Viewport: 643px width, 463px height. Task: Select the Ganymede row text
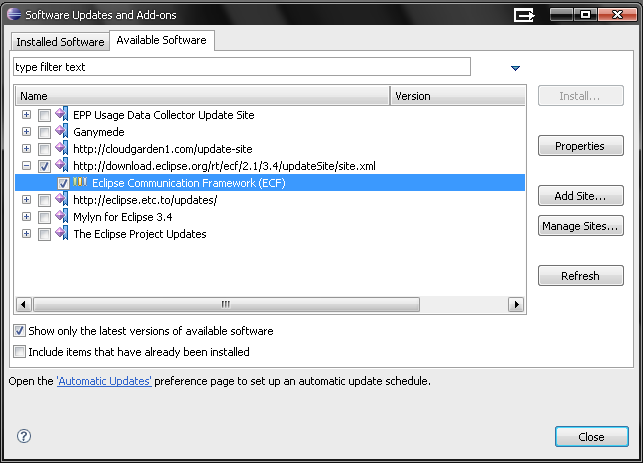click(x=99, y=132)
